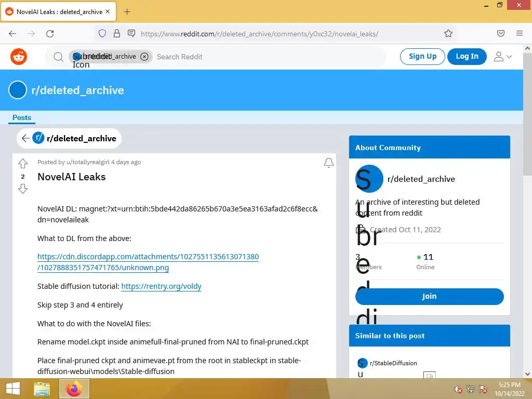This screenshot has height=399, width=532.
Task: Reload the page with the refresh icon
Action: 50,33
